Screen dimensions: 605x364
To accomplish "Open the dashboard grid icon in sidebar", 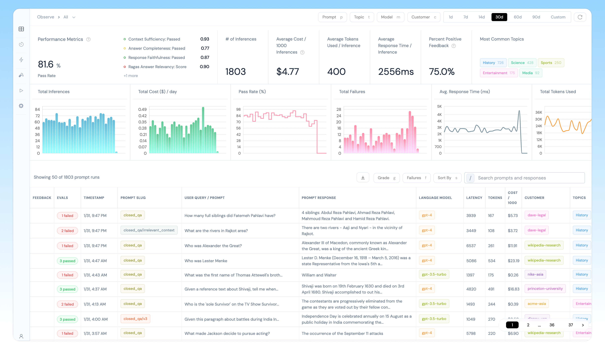I will pyautogui.click(x=21, y=29).
